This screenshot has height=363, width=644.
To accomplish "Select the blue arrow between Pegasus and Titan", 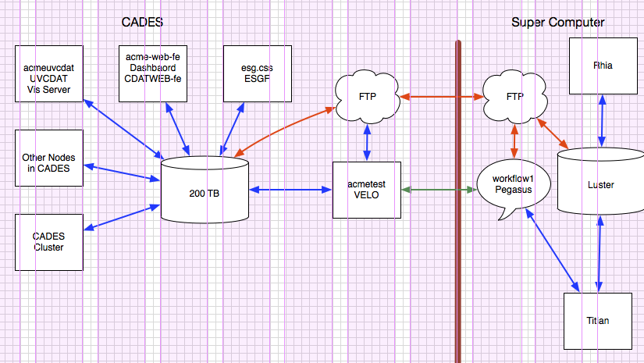I will (553, 251).
